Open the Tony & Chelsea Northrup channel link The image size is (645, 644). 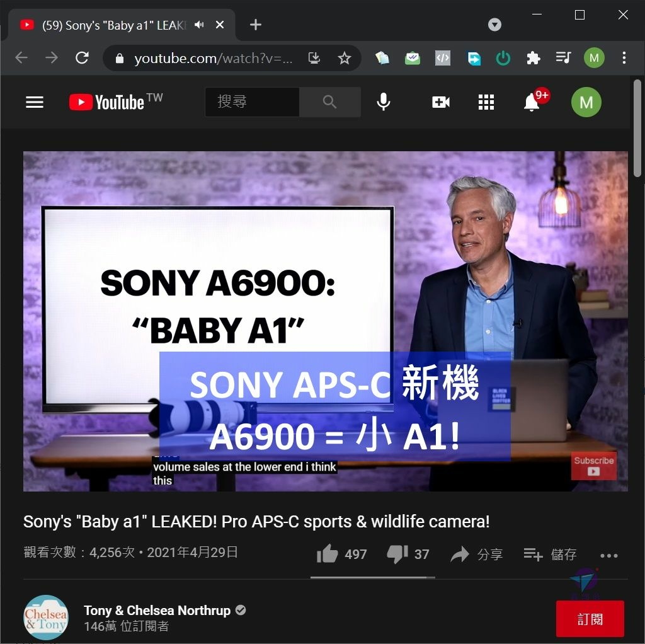coord(157,610)
